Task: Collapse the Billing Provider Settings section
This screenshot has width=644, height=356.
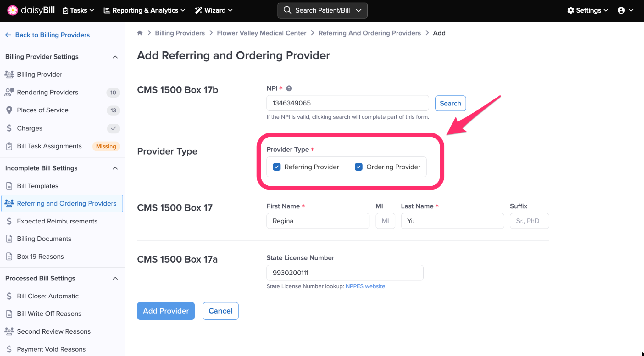Action: point(115,57)
